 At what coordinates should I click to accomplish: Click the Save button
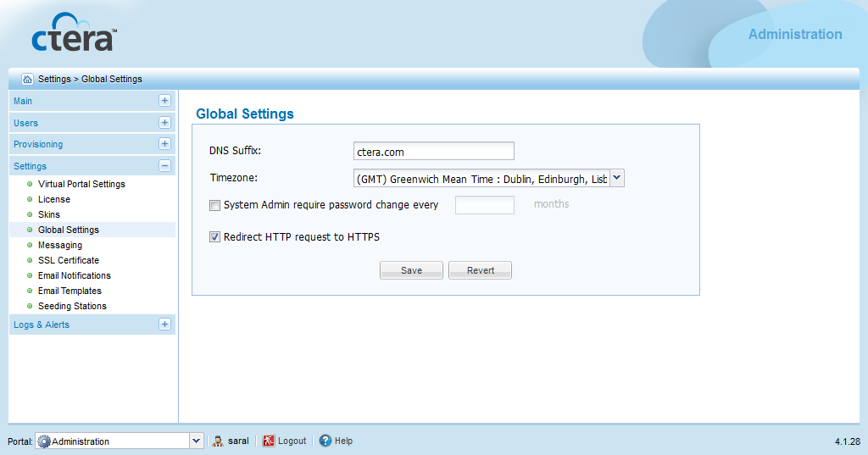tap(411, 270)
